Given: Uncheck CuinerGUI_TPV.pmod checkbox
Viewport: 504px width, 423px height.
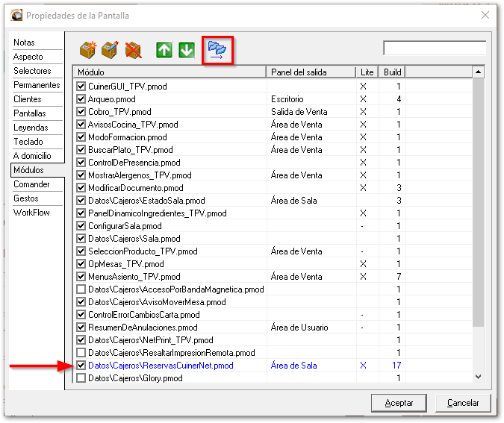Looking at the screenshot, I should tap(81, 86).
